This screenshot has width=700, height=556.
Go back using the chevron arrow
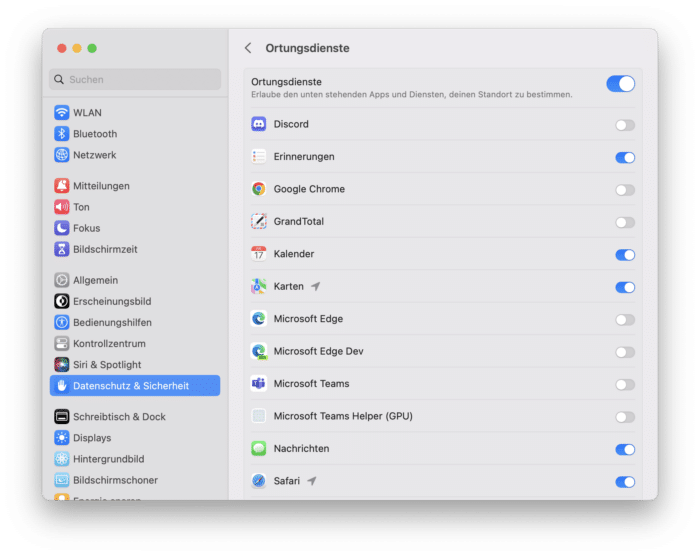pos(248,48)
